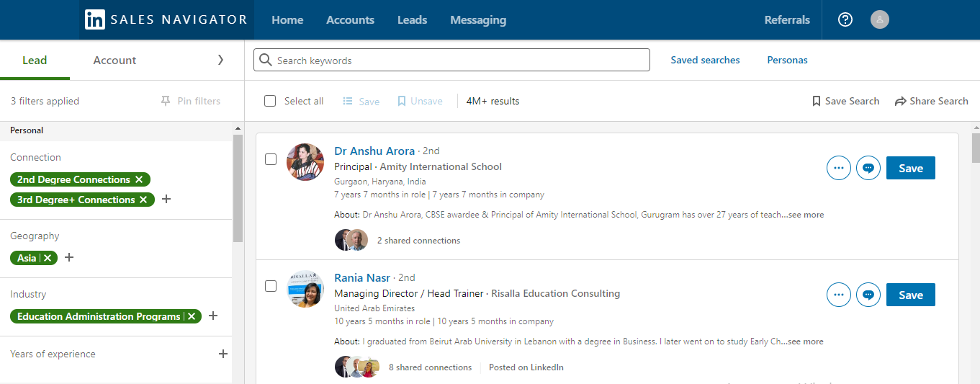This screenshot has height=384, width=980.
Task: Remove Education Administration Programs industry filter
Action: (192, 316)
